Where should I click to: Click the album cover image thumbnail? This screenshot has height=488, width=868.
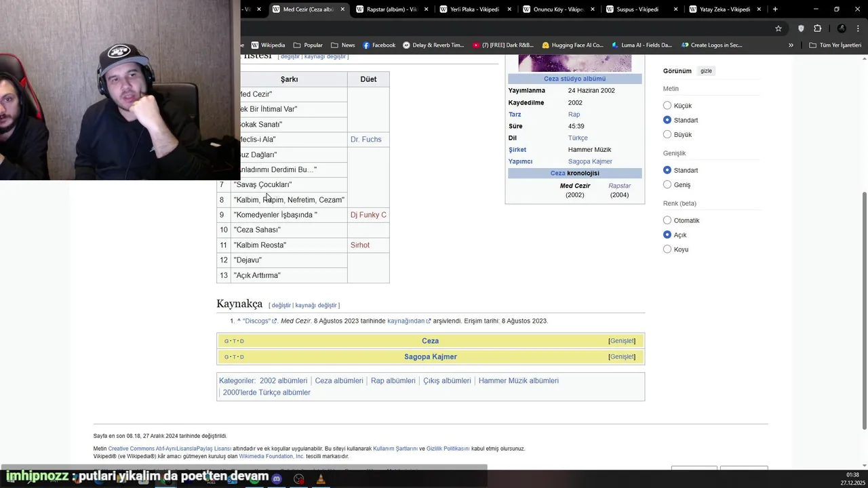[574, 63]
